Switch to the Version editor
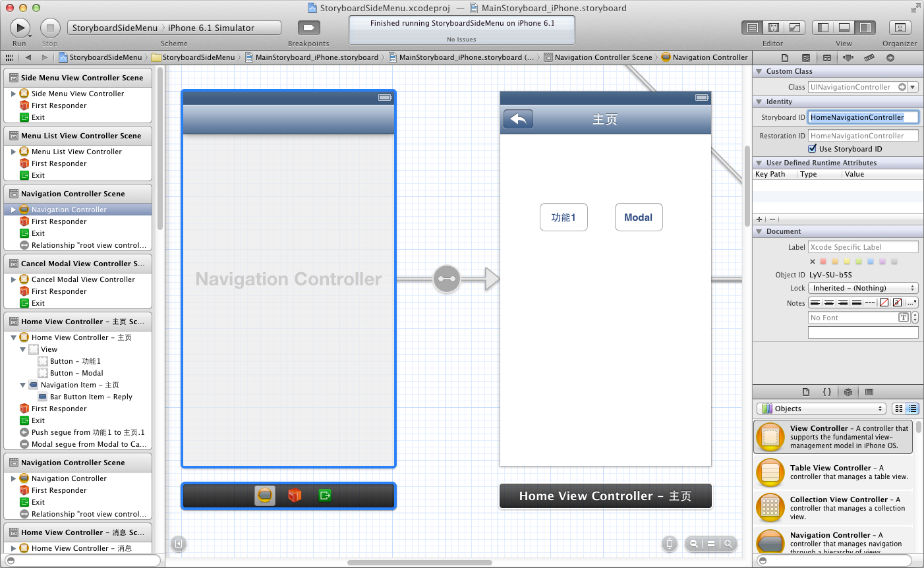924x568 pixels. tap(795, 28)
